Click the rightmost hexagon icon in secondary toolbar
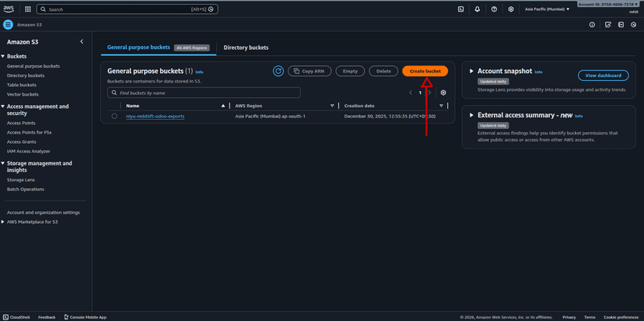This screenshot has width=644, height=321. tap(634, 25)
